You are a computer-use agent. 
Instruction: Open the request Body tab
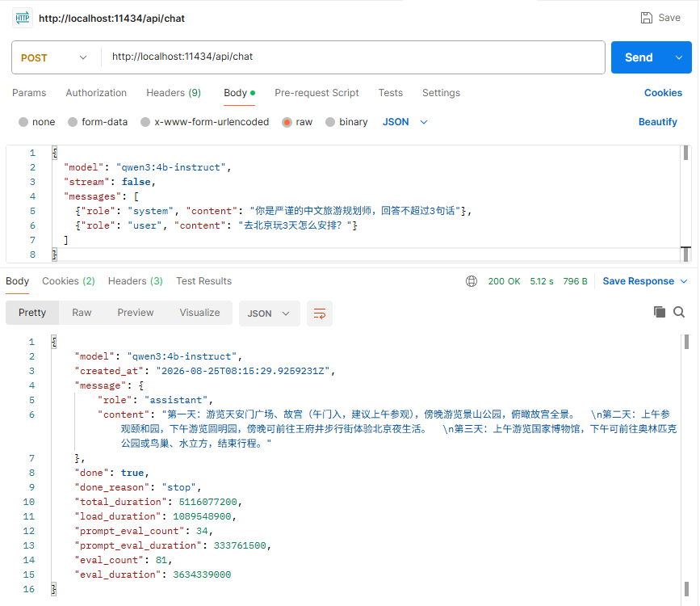239,93
